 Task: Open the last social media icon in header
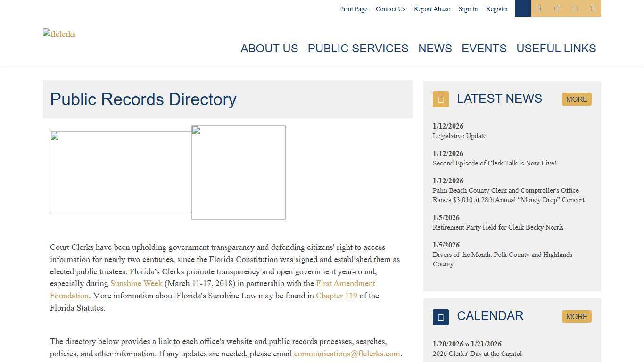pos(593,8)
